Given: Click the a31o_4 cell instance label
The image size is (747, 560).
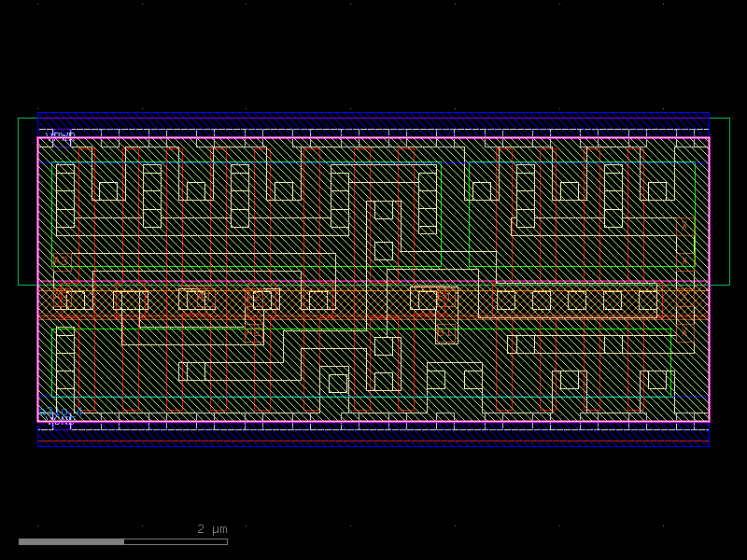Looking at the screenshot, I should 58,412.
